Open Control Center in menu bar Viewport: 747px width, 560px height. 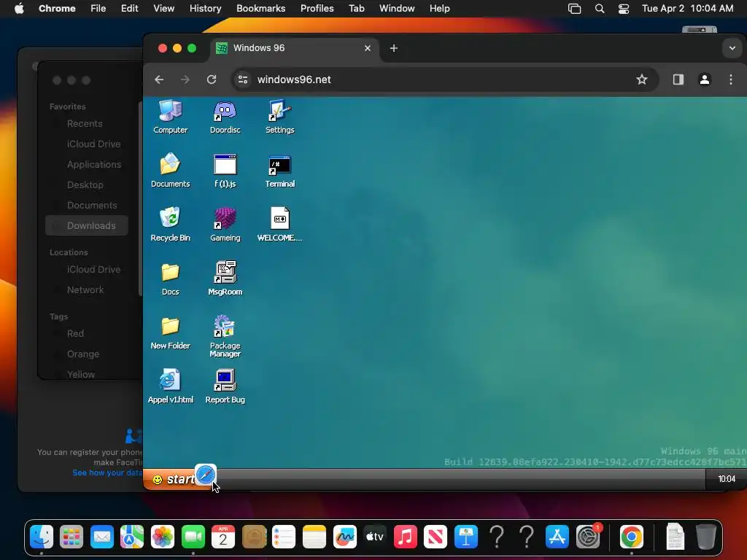coord(624,9)
